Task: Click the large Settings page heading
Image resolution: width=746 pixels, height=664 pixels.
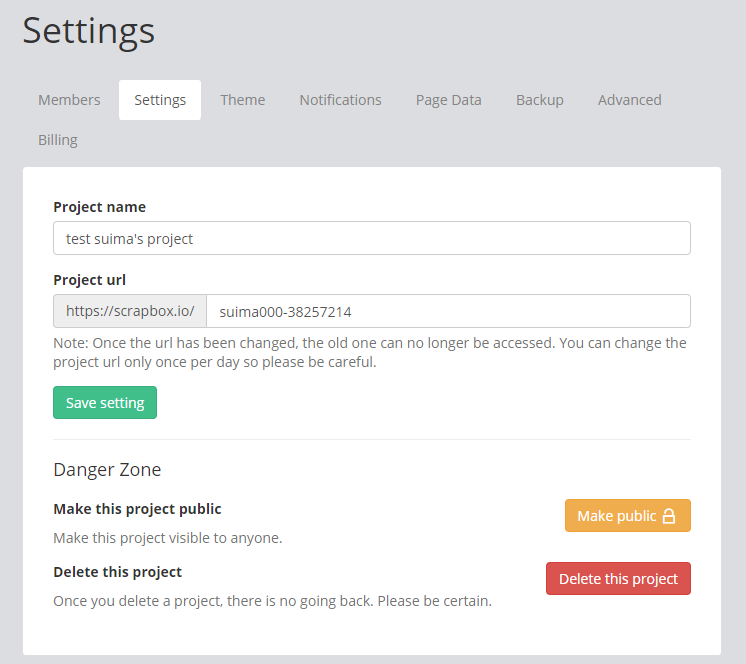Action: [x=89, y=30]
